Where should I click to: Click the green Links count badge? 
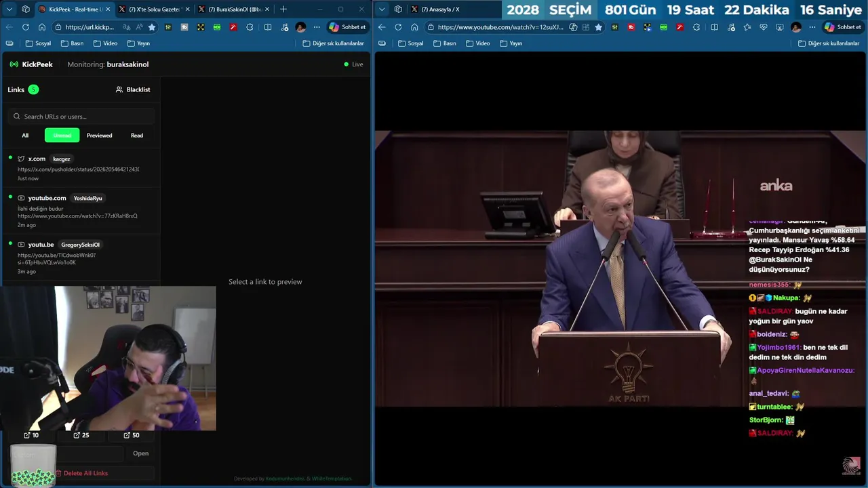coord(33,89)
